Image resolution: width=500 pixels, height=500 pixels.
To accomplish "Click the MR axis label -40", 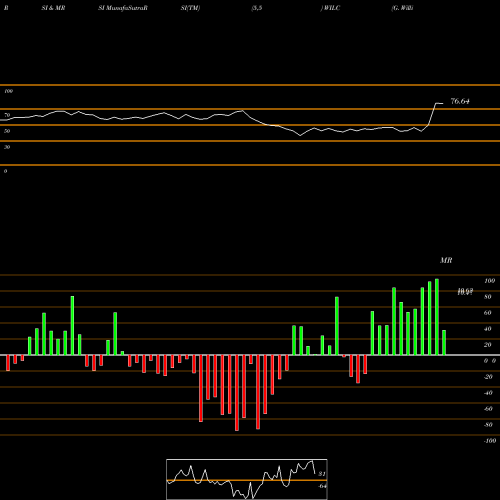I will [488, 393].
